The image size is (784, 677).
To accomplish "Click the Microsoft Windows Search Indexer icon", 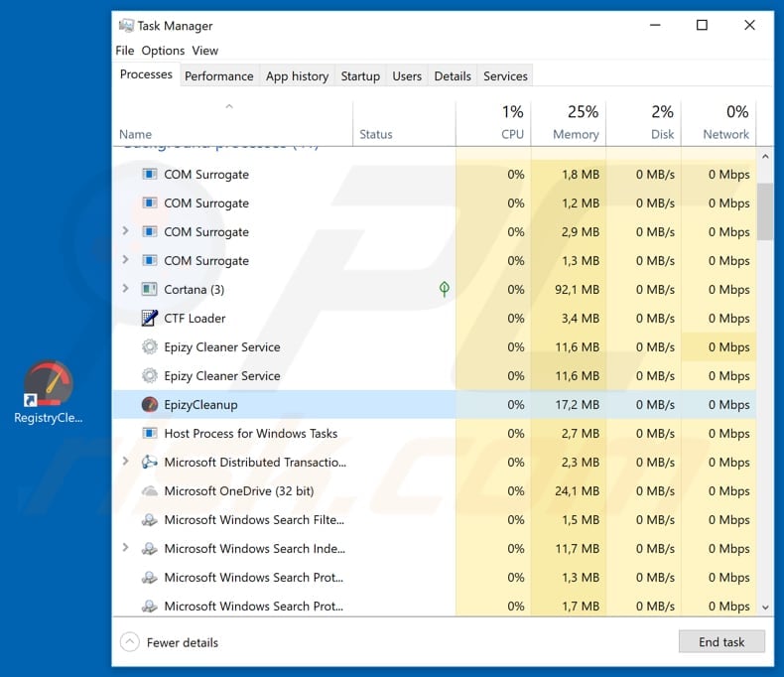I will click(x=150, y=549).
